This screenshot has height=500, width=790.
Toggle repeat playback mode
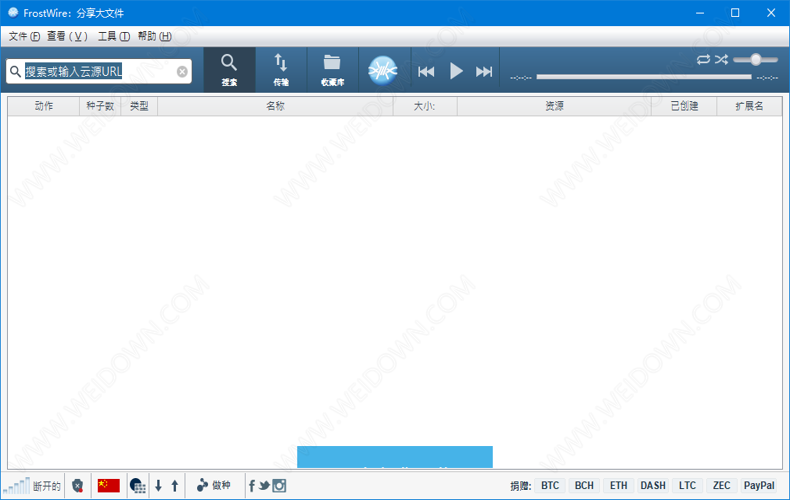click(703, 60)
